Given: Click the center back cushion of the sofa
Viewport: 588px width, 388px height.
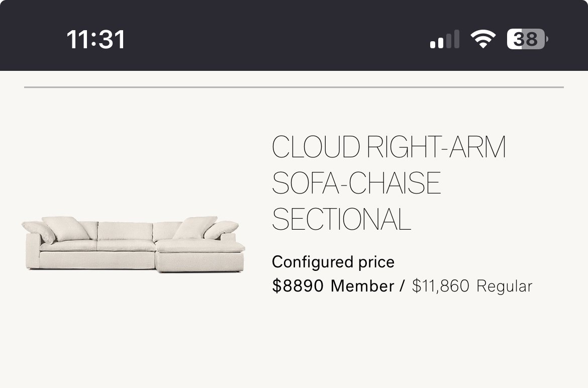Looking at the screenshot, I should pos(125,231).
